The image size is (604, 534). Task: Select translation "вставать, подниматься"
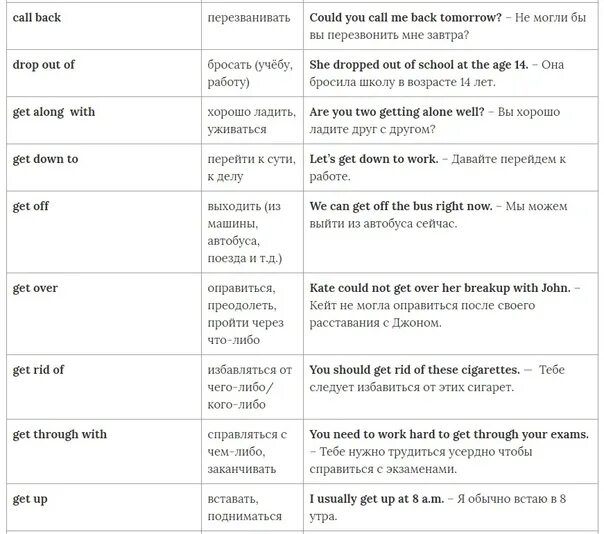click(x=245, y=507)
